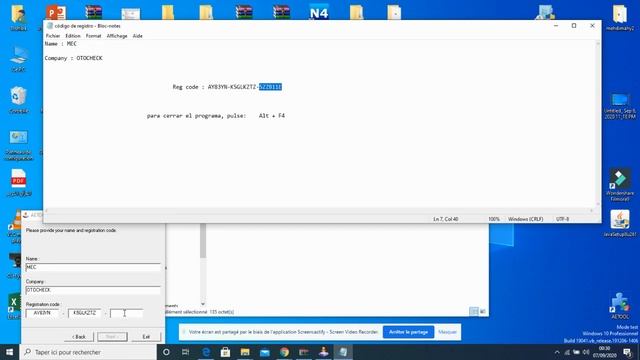Open the PowerPoint file on the desktop

56,13
